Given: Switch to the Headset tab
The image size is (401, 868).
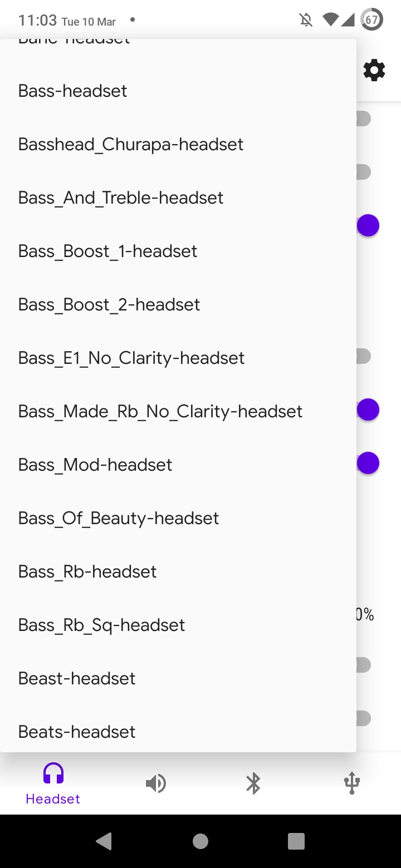Looking at the screenshot, I should click(53, 783).
